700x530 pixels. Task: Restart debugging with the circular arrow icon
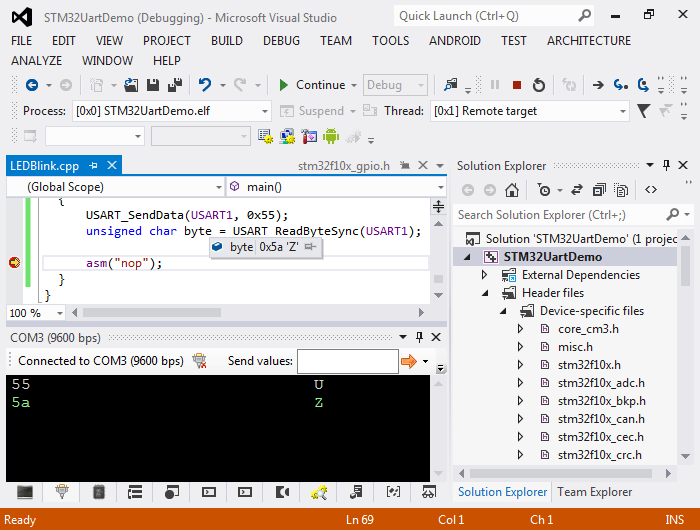[539, 85]
